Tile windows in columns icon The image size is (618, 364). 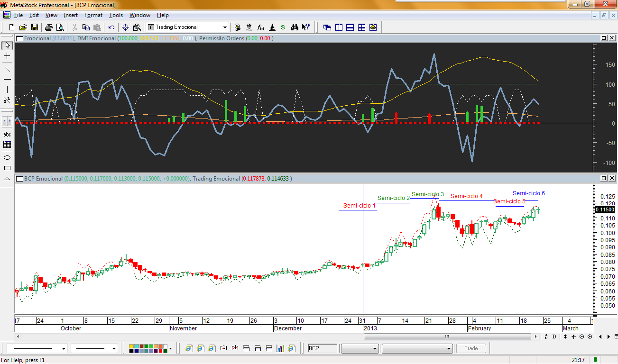point(339,27)
